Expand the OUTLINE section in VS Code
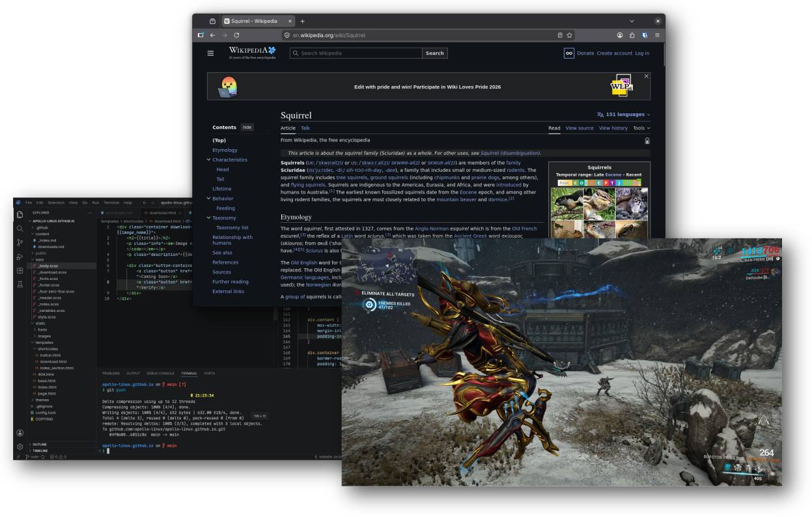Viewport: 812px width, 517px height. (39, 444)
